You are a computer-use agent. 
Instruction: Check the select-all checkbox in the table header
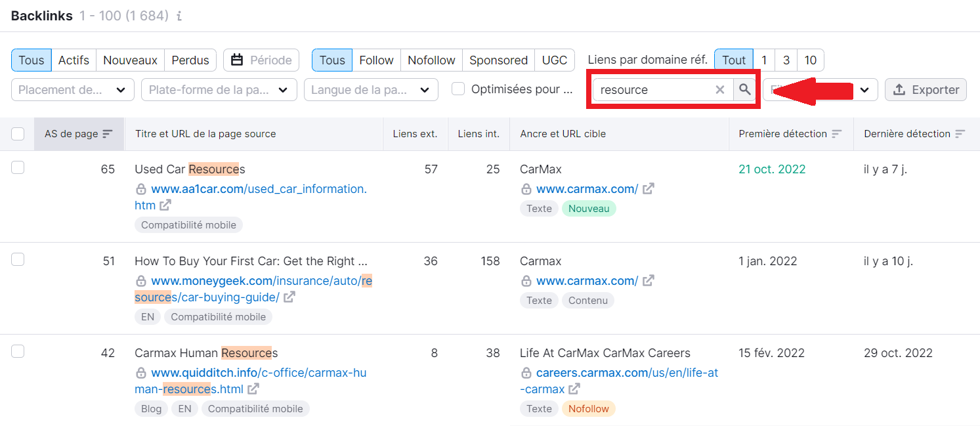click(18, 133)
